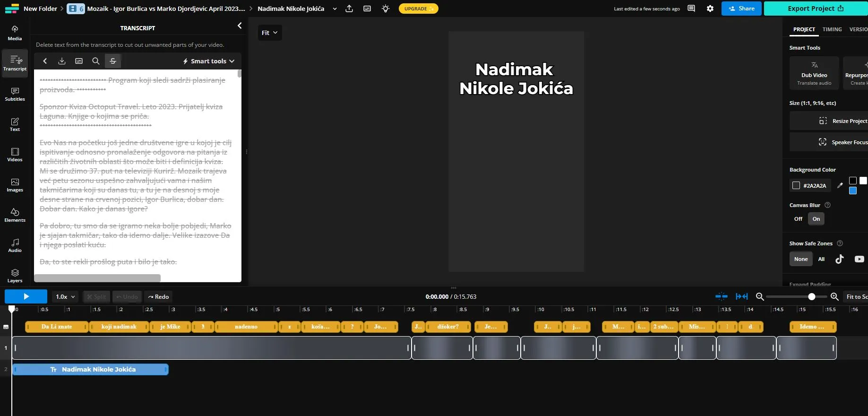
Task: Select white background color swatch
Action: [863, 181]
